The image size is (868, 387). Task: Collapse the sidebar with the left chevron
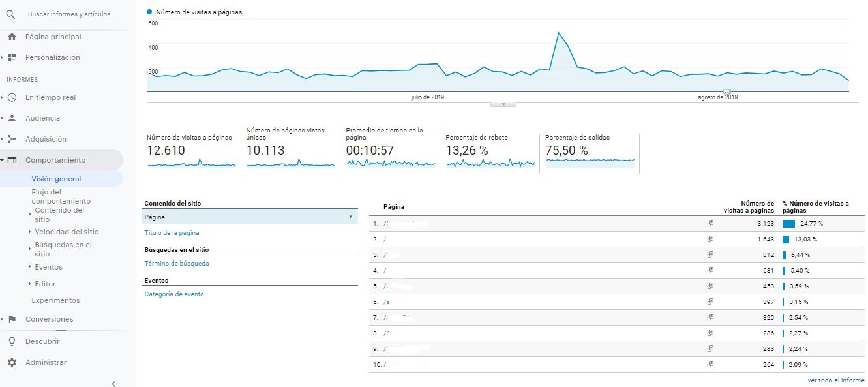(x=113, y=384)
